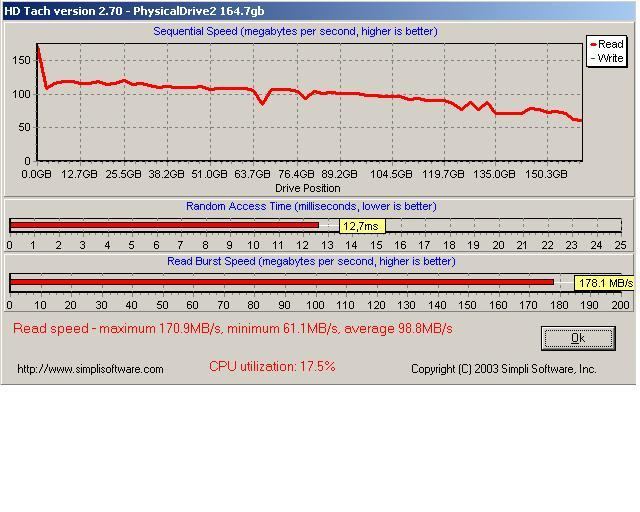This screenshot has width=640, height=512.
Task: Click the Read Burst Speed heading
Action: coord(311,261)
